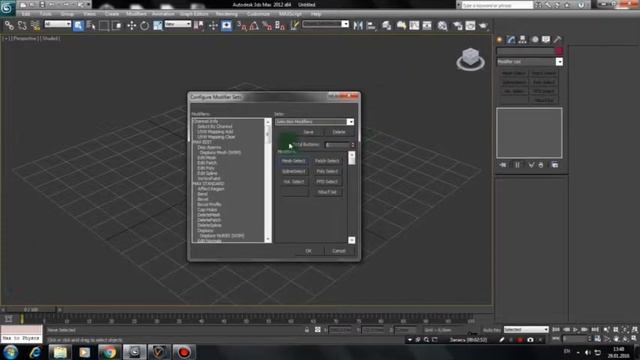Open the Hierarchy panel tab icon
Image resolution: width=640 pixels, height=360 pixels.
[523, 40]
